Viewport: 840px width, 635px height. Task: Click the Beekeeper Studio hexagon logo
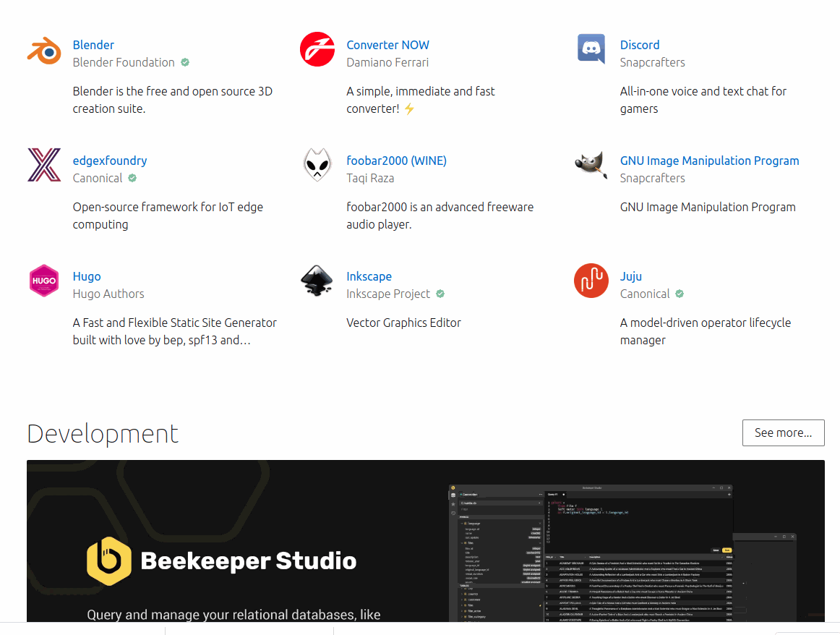click(x=109, y=561)
